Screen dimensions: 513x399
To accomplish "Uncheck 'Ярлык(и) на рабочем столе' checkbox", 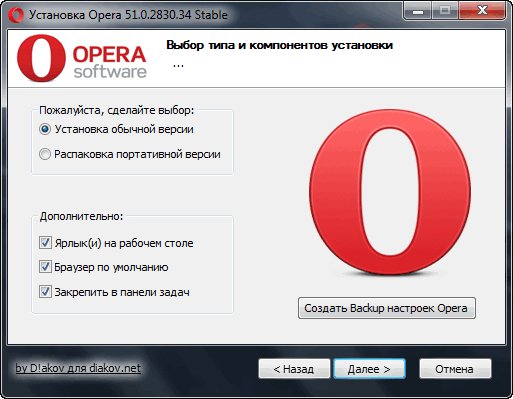I will click(x=45, y=243).
